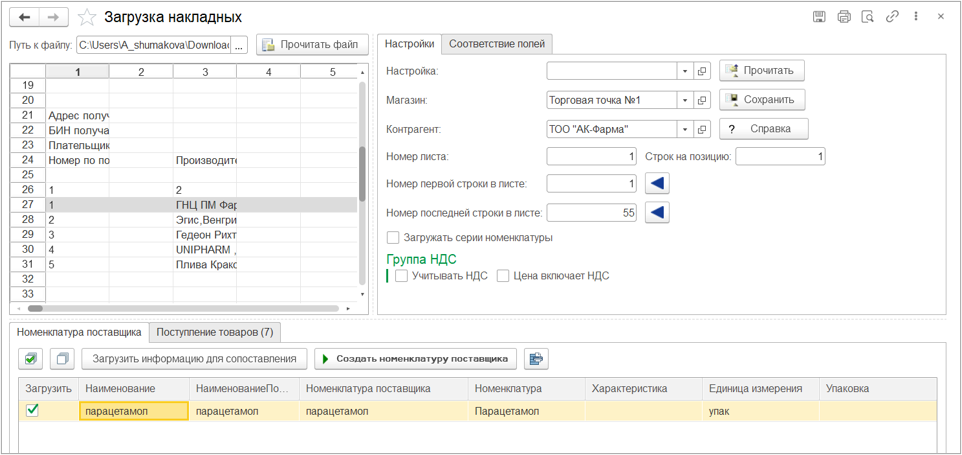Viewport: 962px width, 455px height.
Task: Open Номенклатура поставщика tab
Action: 79,332
